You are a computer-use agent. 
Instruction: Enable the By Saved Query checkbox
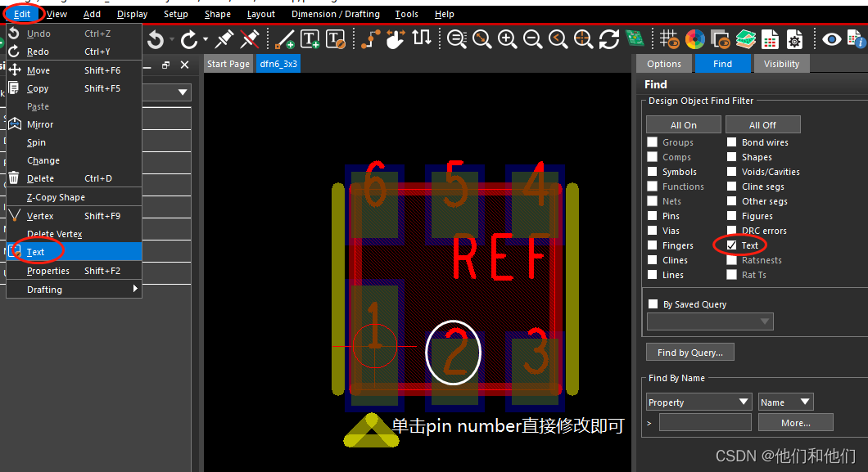(x=653, y=304)
